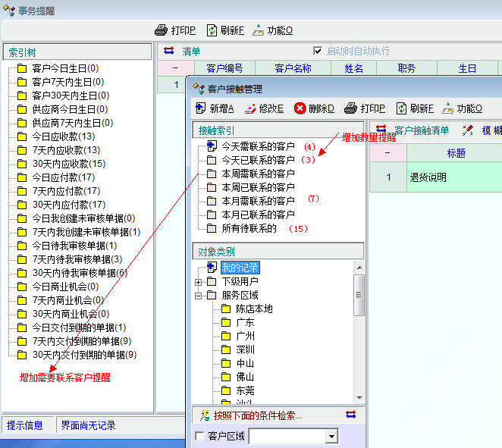Collapse the 服务区域 tree node
The image size is (502, 448).
[199, 296]
